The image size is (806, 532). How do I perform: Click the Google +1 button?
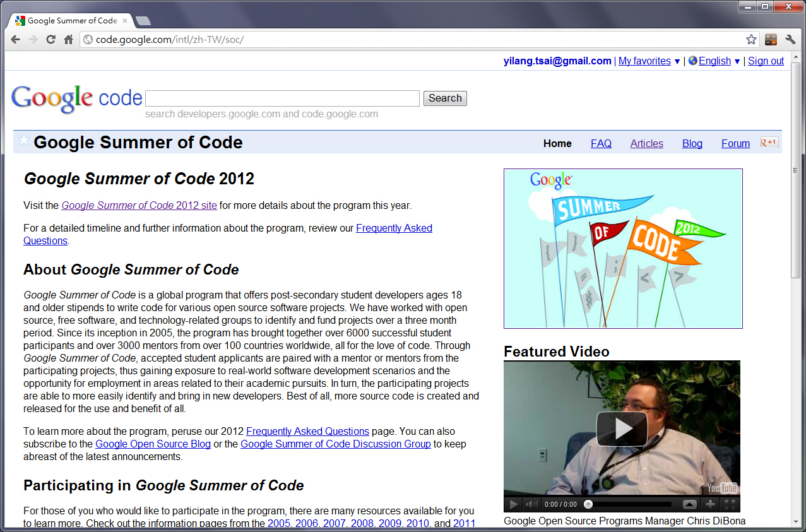[x=769, y=143]
